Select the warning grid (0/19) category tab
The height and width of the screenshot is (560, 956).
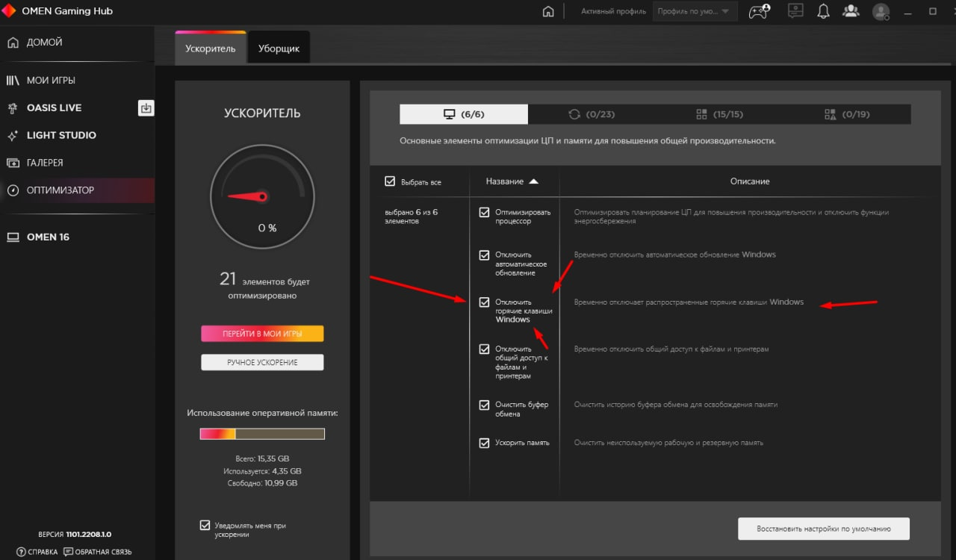coord(847,114)
